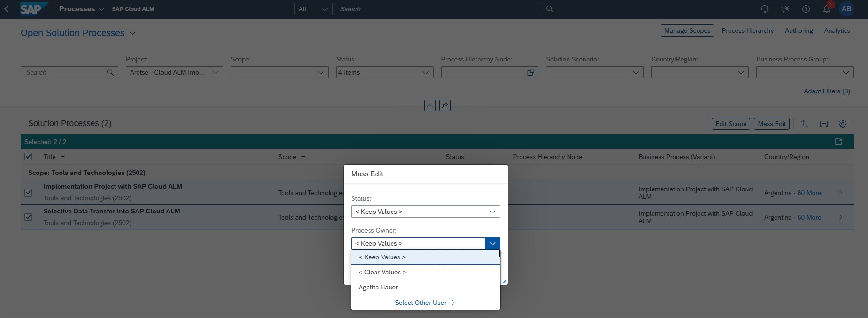The width and height of the screenshot is (868, 318).
Task: Click the table settings gear icon
Action: (843, 124)
